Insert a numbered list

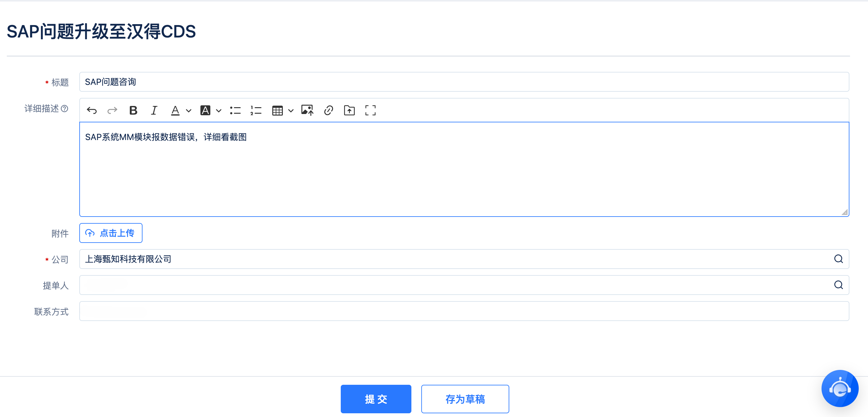tap(256, 110)
